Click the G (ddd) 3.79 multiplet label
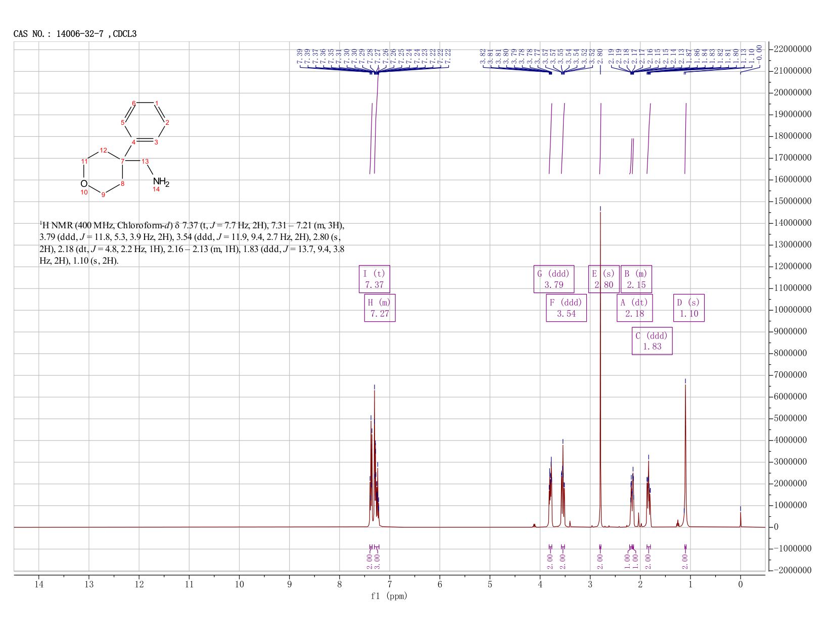Viewport: 834px width, 644px height. tap(554, 279)
